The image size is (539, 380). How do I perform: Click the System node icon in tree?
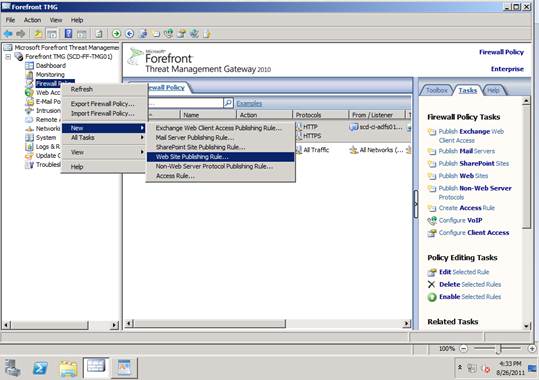point(29,138)
